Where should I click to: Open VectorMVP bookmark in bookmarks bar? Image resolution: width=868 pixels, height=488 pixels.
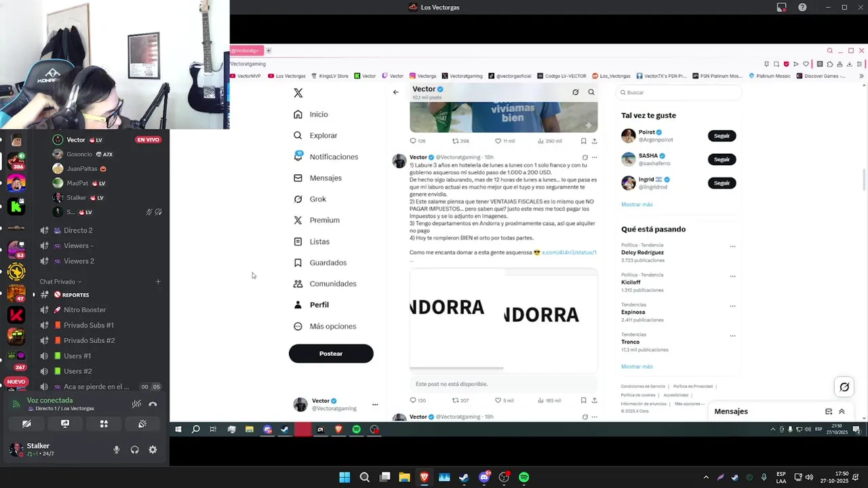coord(245,76)
